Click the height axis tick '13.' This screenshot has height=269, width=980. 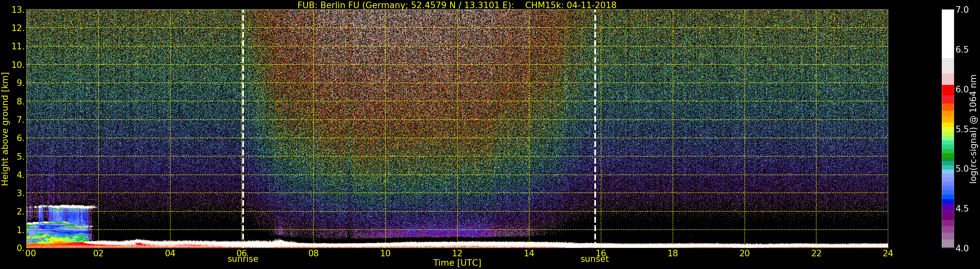(x=18, y=10)
